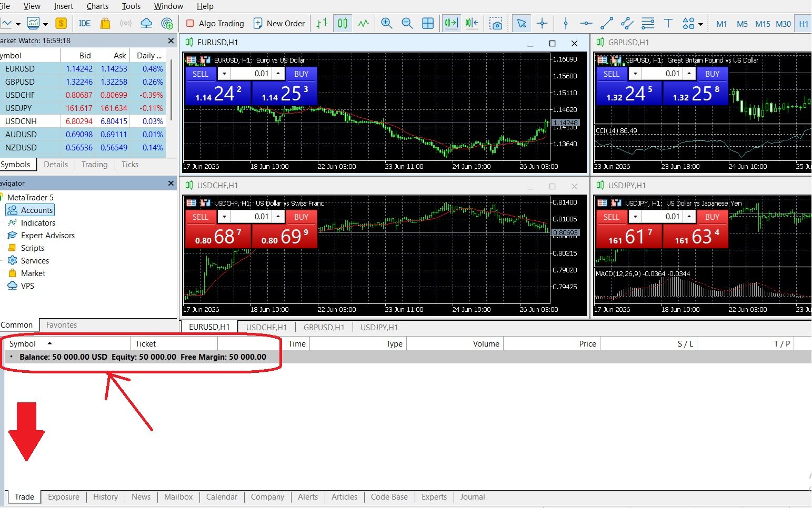This screenshot has height=508, width=812.
Task: Select the equidistant channel tool
Action: (627, 23)
